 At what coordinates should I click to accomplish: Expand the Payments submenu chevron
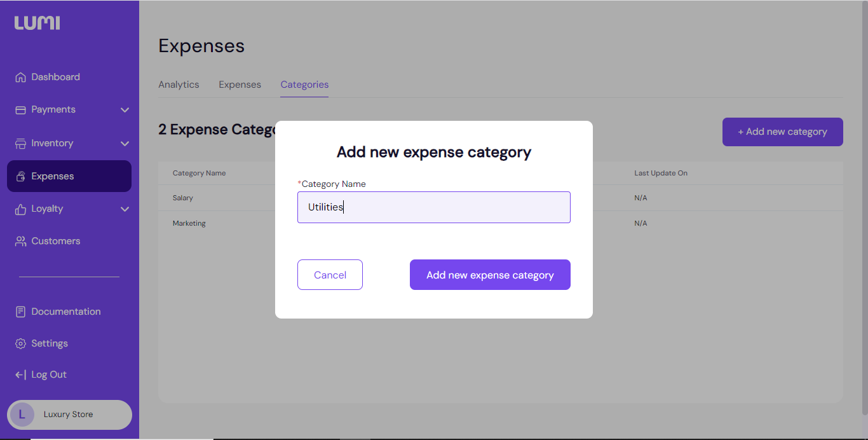coord(125,110)
